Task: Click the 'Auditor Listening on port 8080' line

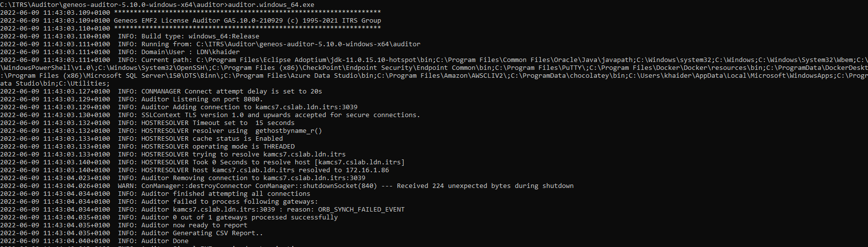Action: coord(202,99)
